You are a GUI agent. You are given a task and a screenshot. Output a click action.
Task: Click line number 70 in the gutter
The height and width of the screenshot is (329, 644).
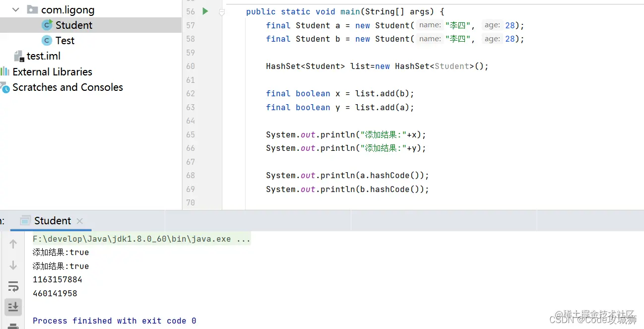pos(191,202)
